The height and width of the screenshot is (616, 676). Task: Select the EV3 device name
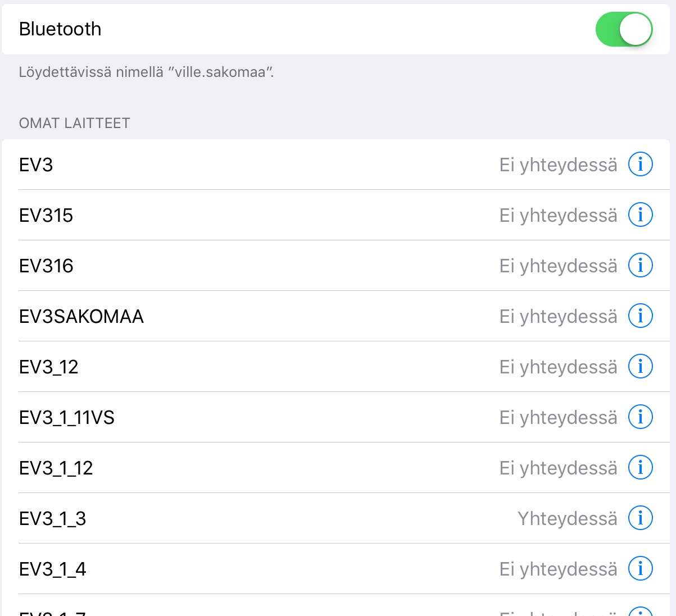[x=36, y=165]
